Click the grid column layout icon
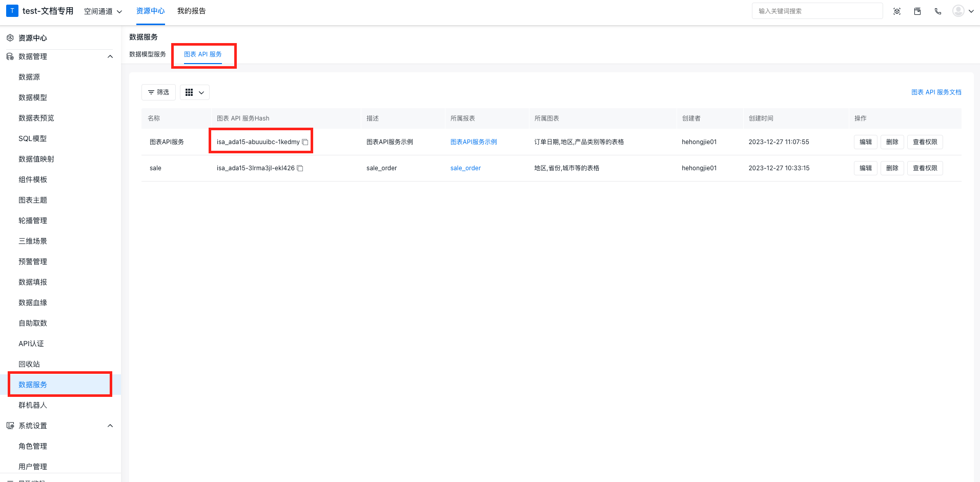The width and height of the screenshot is (980, 482). pyautogui.click(x=189, y=92)
